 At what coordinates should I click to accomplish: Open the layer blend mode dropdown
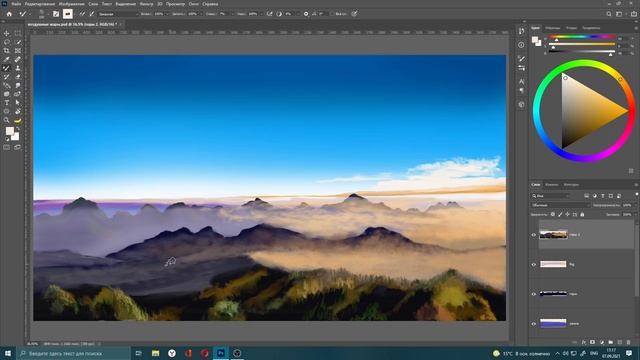click(560, 205)
